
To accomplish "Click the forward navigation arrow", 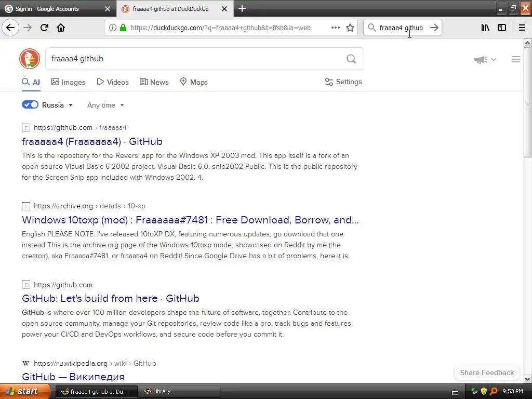I will [28, 28].
